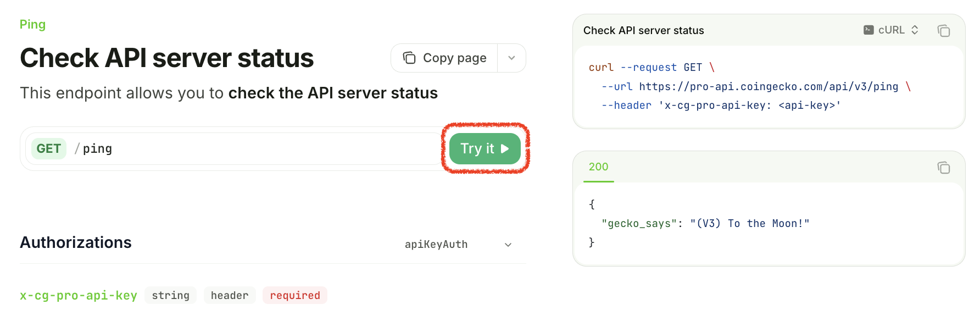Click the Authorizations section heading
Viewport: 980px width, 332px height.
point(76,242)
